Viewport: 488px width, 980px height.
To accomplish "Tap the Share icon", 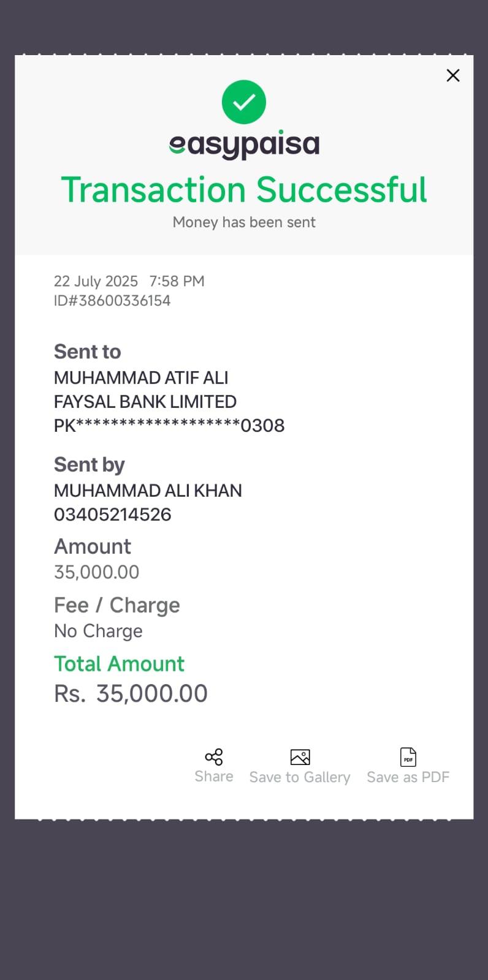I will tap(214, 757).
